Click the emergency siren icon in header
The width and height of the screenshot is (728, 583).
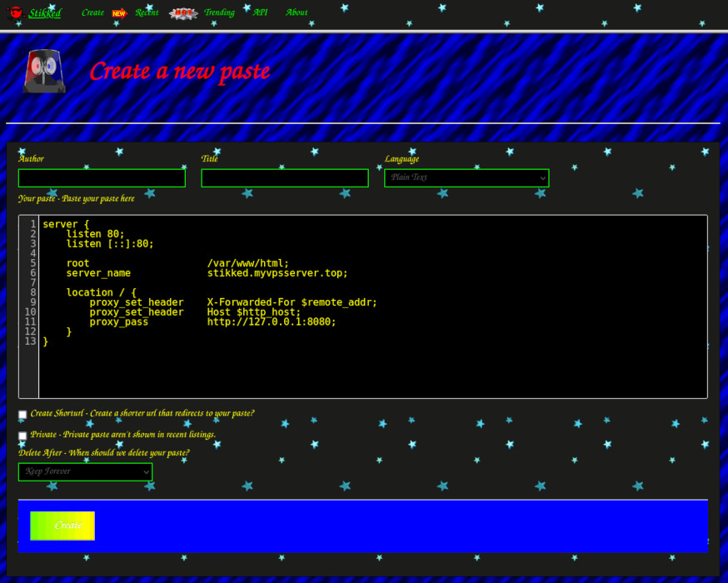coord(43,72)
